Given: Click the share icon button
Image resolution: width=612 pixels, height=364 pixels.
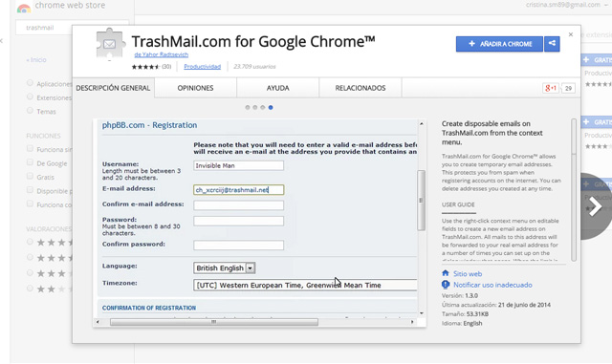Looking at the screenshot, I should [552, 44].
